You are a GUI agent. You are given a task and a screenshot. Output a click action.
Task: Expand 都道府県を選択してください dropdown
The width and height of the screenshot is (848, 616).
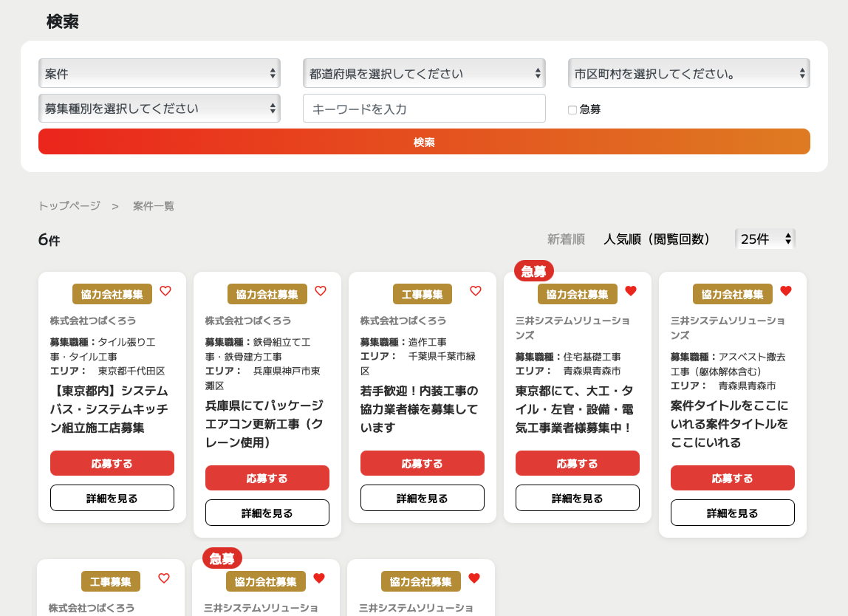point(424,74)
